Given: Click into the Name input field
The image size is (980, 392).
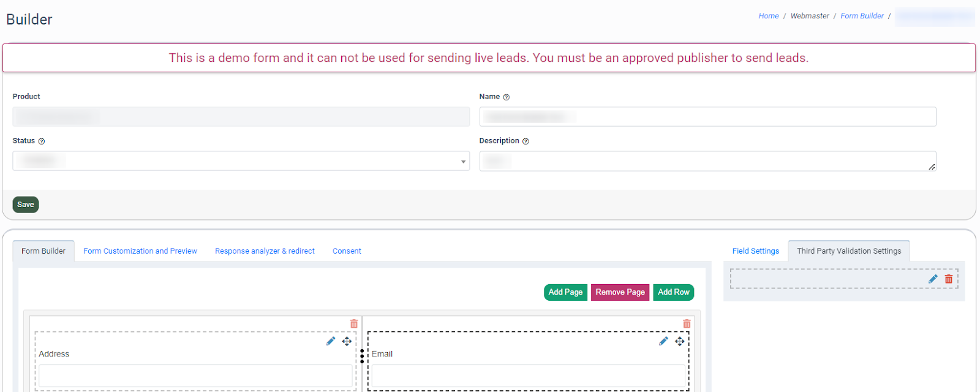Looking at the screenshot, I should point(707,117).
